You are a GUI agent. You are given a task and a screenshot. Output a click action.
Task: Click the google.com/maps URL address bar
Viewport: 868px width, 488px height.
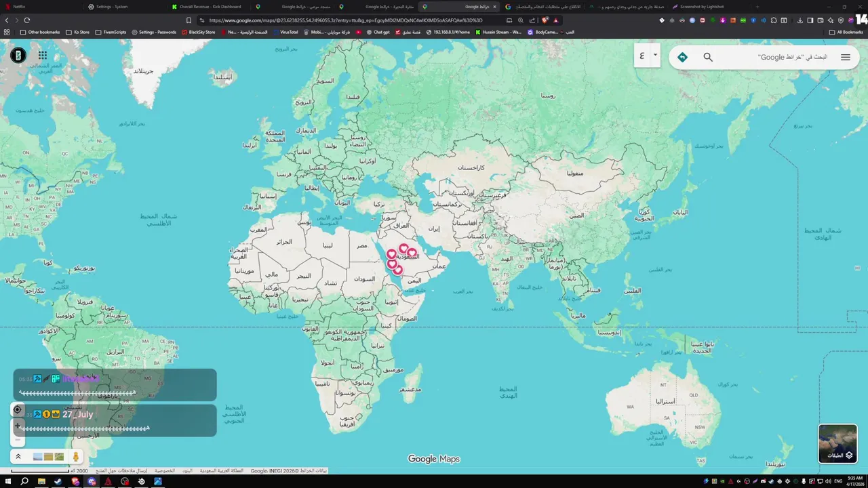pyautogui.click(x=346, y=20)
